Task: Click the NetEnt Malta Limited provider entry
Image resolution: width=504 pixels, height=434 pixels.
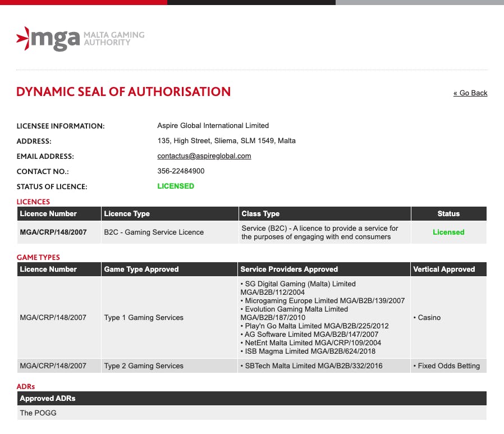Action: [x=310, y=342]
